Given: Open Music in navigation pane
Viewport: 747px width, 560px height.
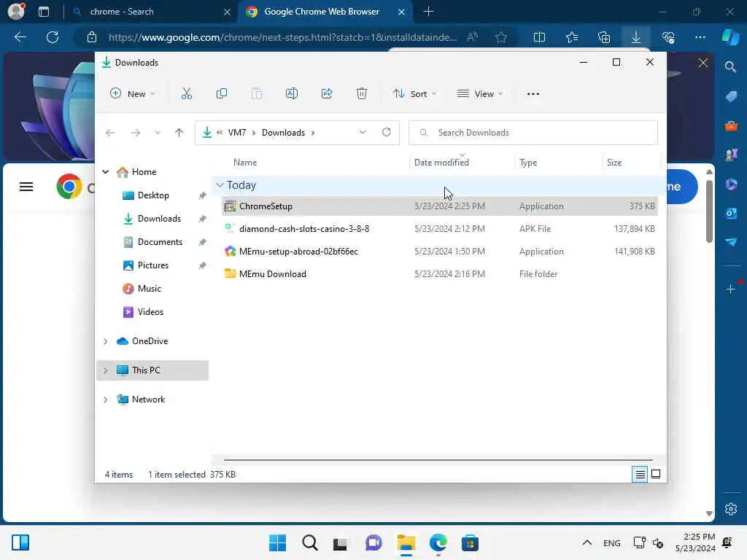Looking at the screenshot, I should [x=149, y=289].
